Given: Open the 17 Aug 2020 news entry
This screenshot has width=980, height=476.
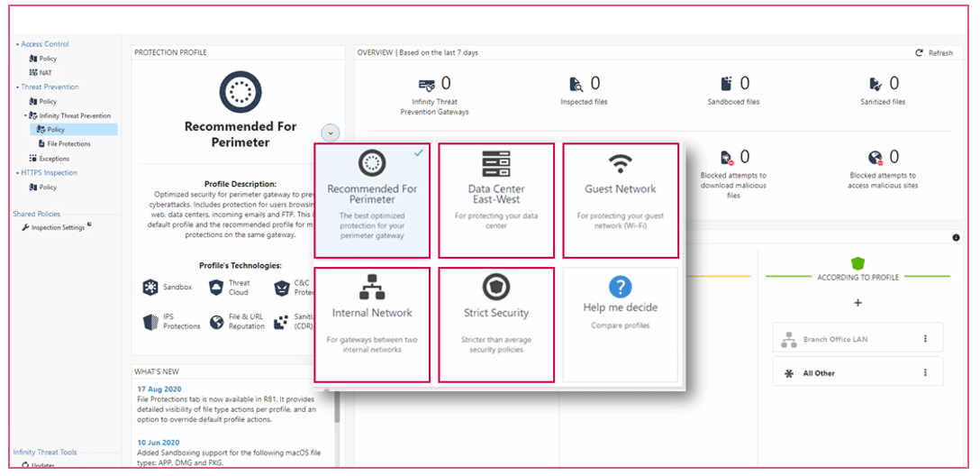Looking at the screenshot, I should point(159,389).
